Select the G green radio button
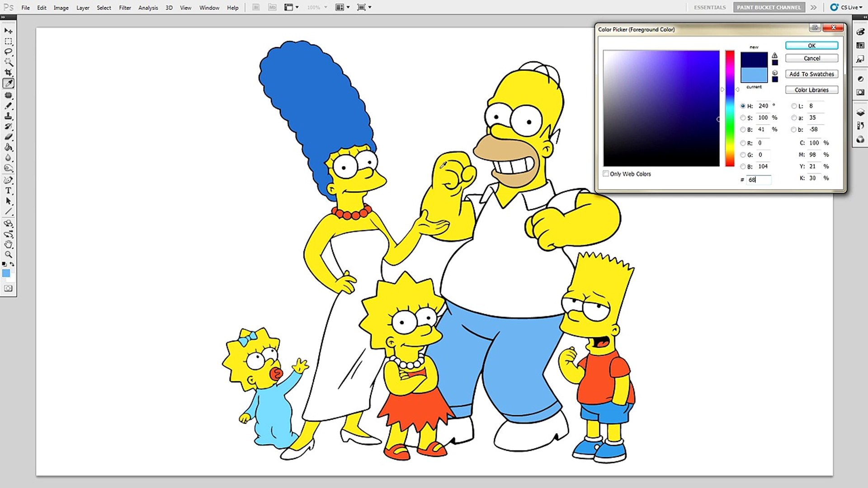Screen dimensions: 868x488 743,155
